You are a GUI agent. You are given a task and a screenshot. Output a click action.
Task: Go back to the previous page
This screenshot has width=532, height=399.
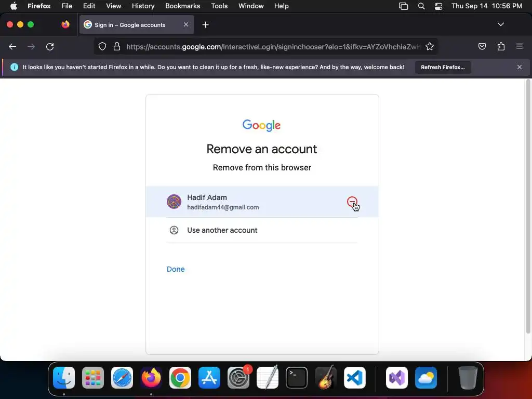(12, 46)
